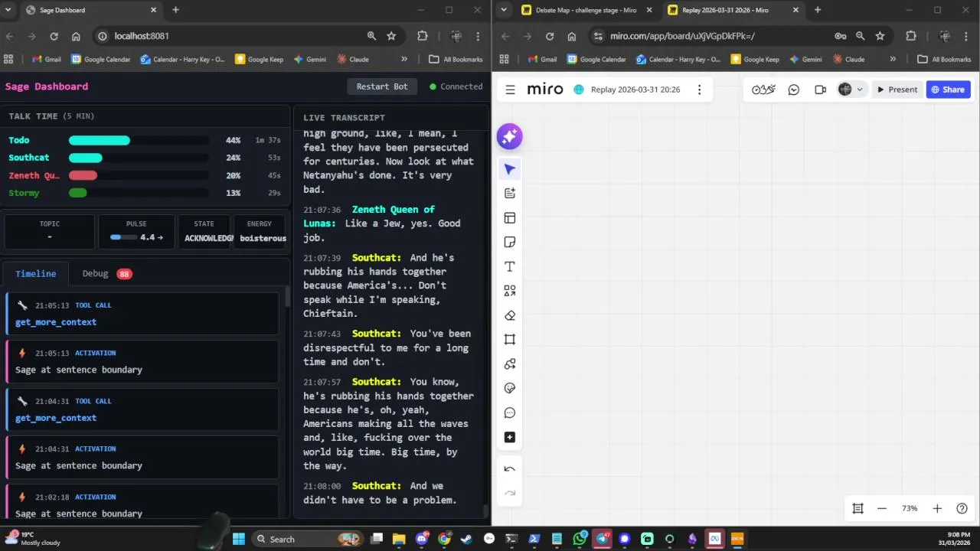Click the Connected status indicator
This screenshot has width=980, height=551.
click(x=456, y=86)
